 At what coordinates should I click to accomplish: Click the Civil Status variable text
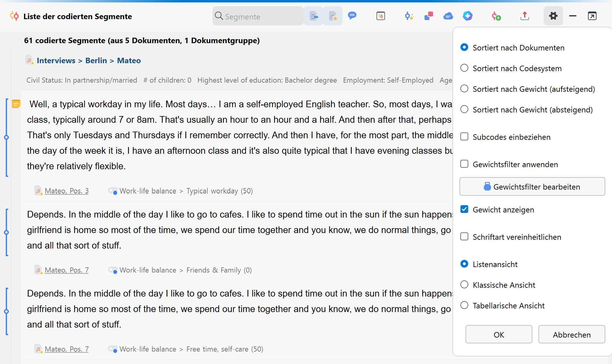tap(82, 80)
